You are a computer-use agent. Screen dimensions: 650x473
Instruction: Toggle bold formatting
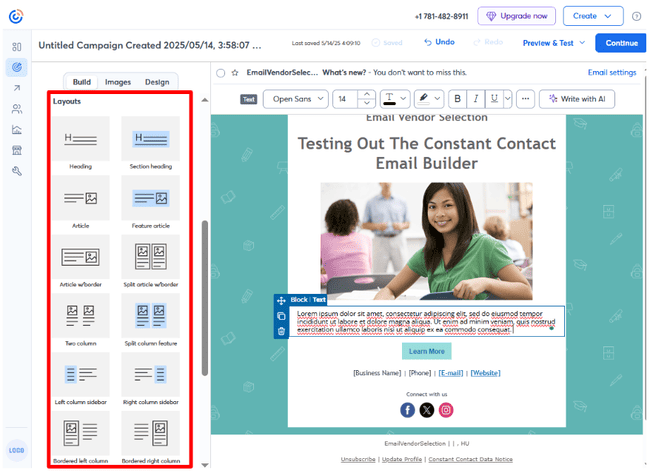(457, 99)
